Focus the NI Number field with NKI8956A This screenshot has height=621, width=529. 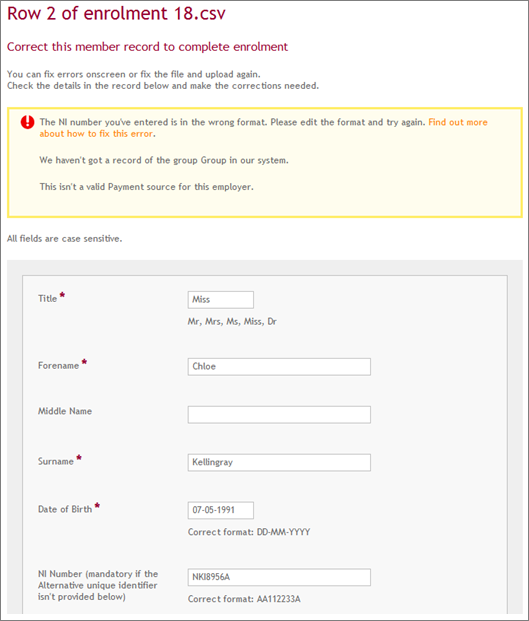pyautogui.click(x=279, y=577)
